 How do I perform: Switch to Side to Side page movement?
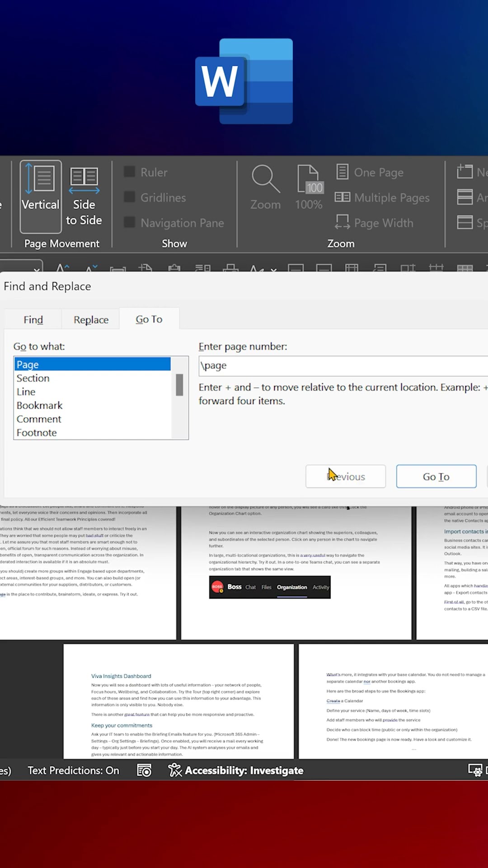84,196
